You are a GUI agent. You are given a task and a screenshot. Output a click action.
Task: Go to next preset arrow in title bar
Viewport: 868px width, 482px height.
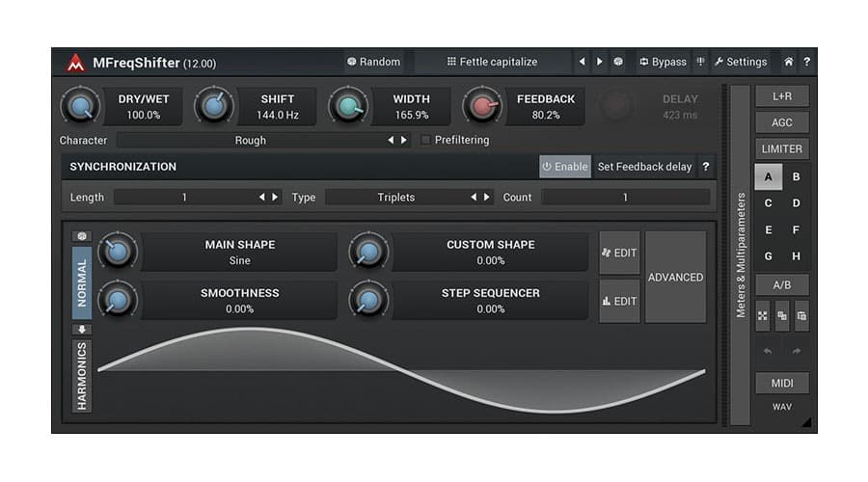pos(600,62)
